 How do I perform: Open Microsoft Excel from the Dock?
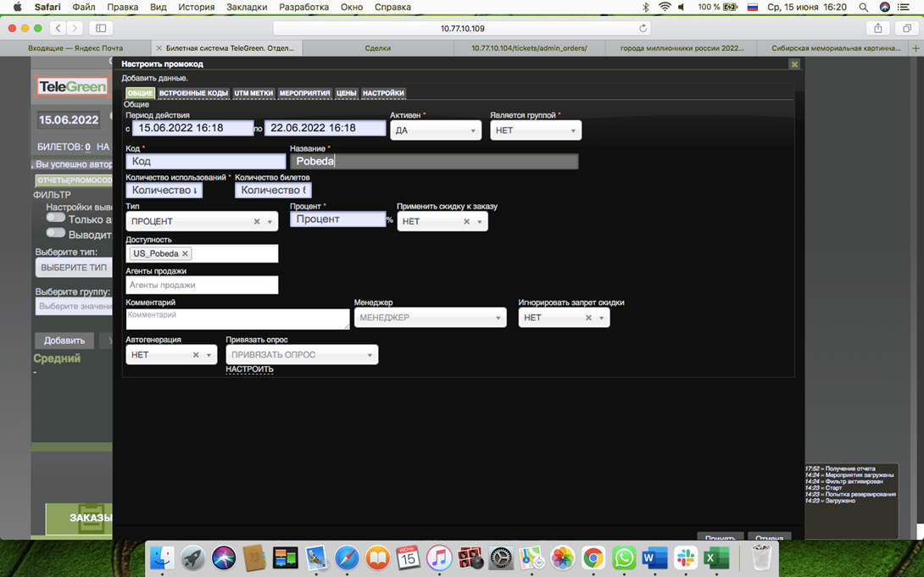tap(716, 558)
